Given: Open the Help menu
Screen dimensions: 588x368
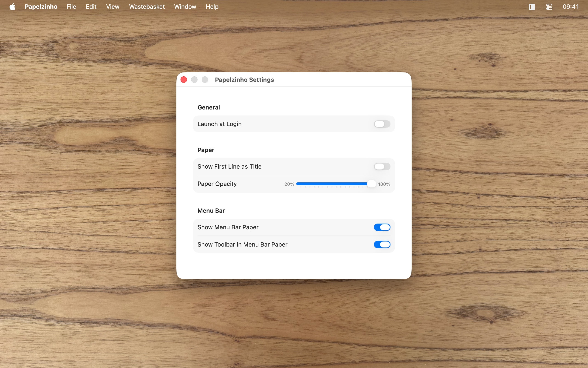Looking at the screenshot, I should coord(212,7).
